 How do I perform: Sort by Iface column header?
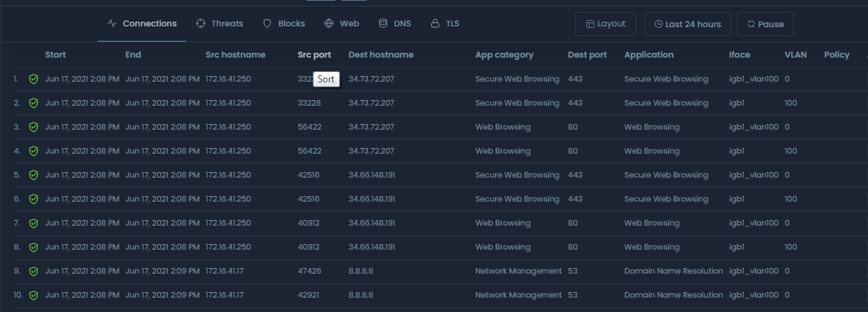point(739,54)
